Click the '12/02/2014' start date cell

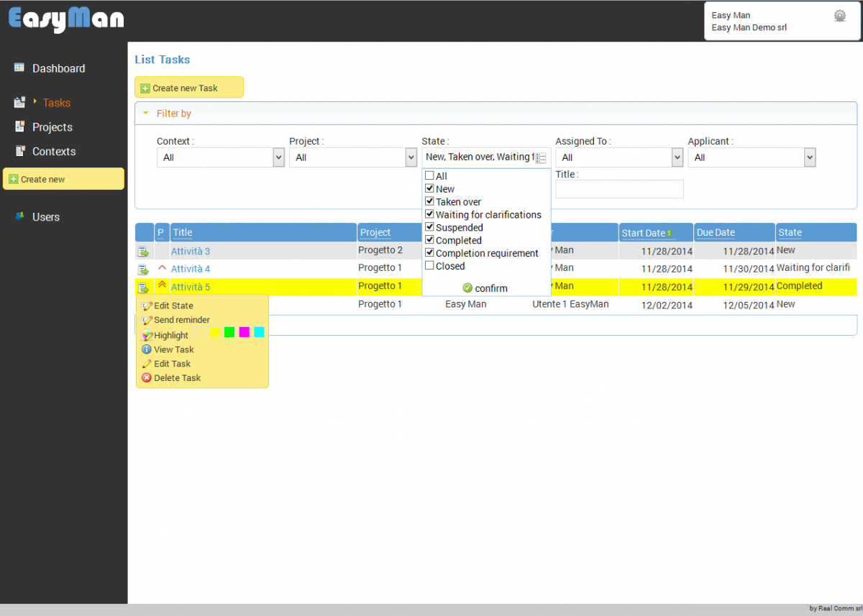click(x=667, y=305)
